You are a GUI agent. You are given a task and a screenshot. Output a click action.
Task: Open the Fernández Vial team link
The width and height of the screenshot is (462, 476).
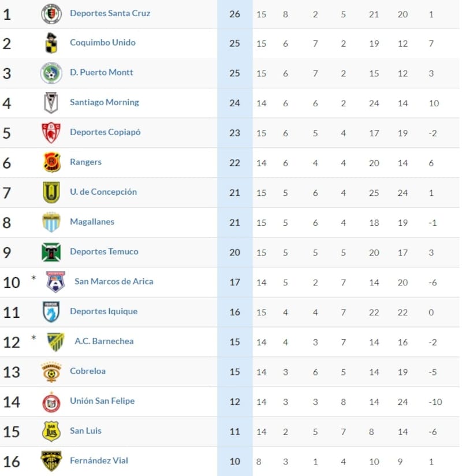[x=99, y=460]
